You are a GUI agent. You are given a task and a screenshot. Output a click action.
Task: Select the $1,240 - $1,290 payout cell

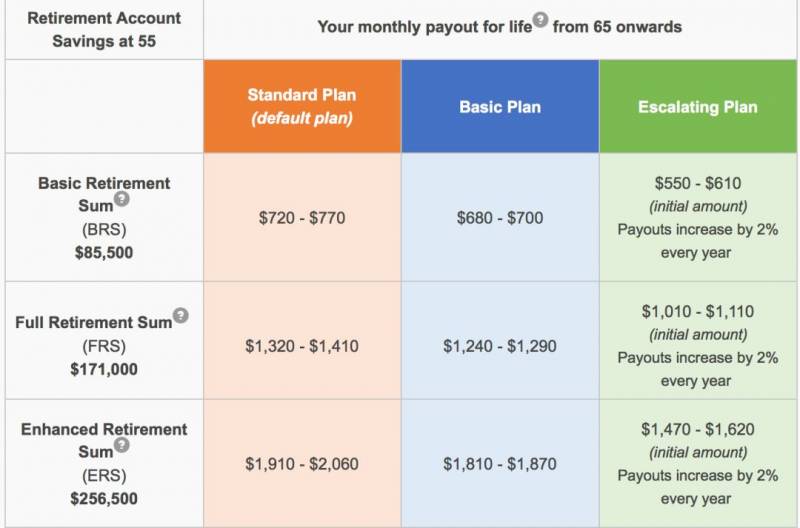[500, 346]
